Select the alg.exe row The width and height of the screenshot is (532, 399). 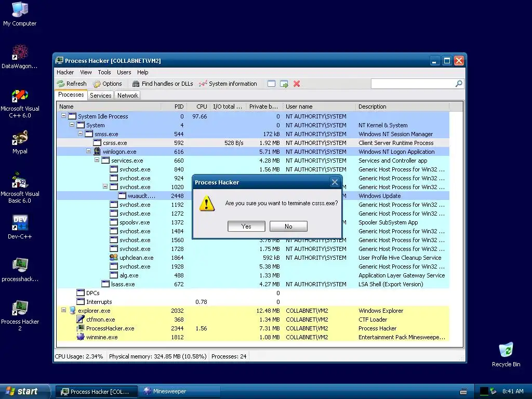(253, 275)
